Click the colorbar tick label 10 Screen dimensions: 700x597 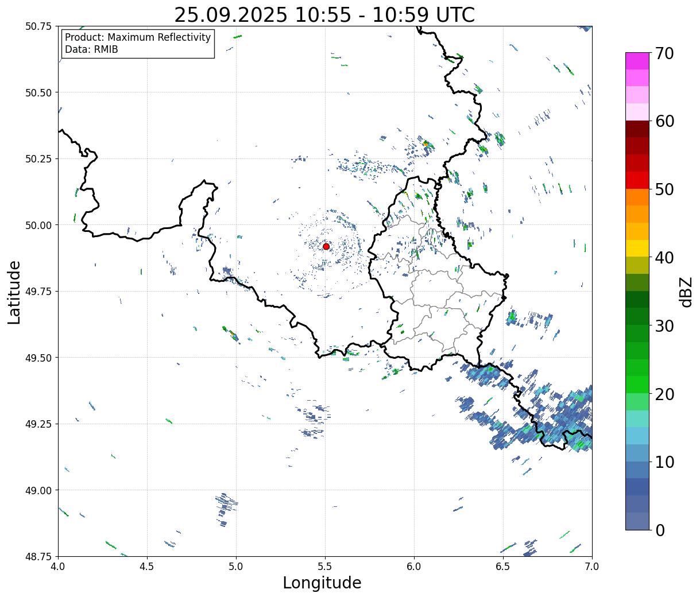click(x=664, y=462)
